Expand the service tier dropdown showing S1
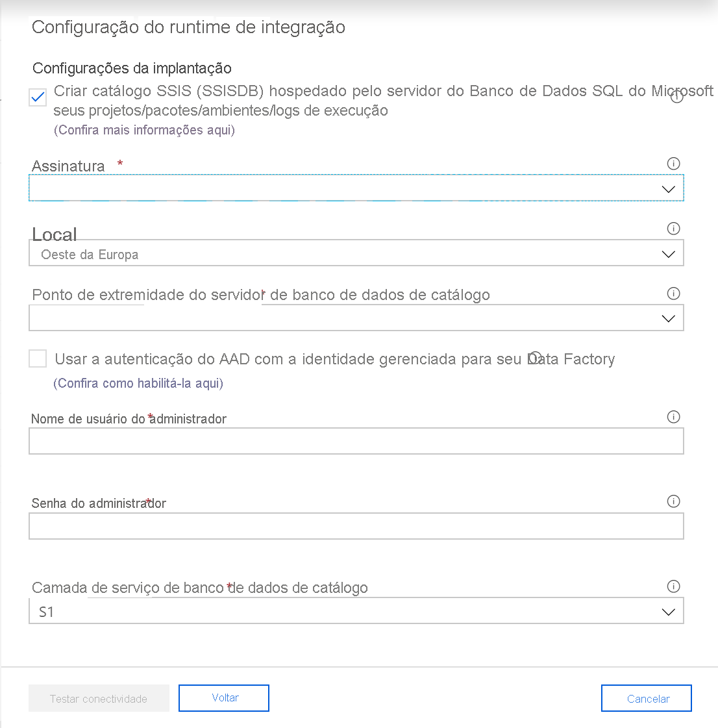 pyautogui.click(x=667, y=610)
